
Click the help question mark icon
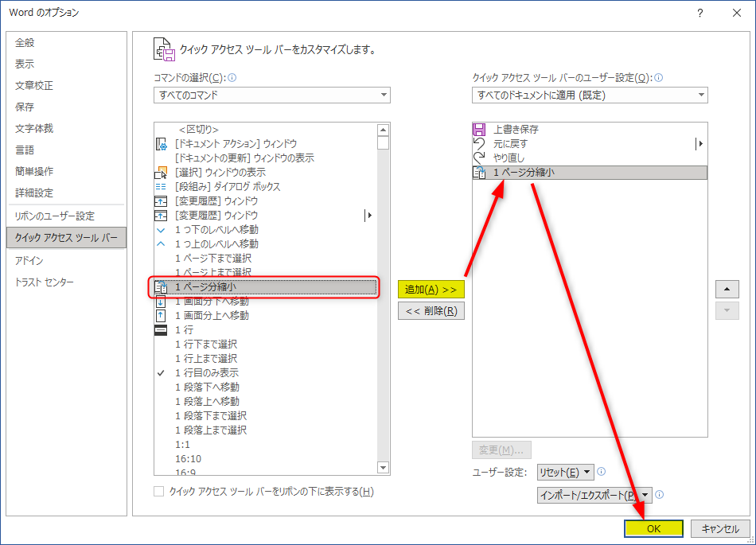click(x=700, y=13)
